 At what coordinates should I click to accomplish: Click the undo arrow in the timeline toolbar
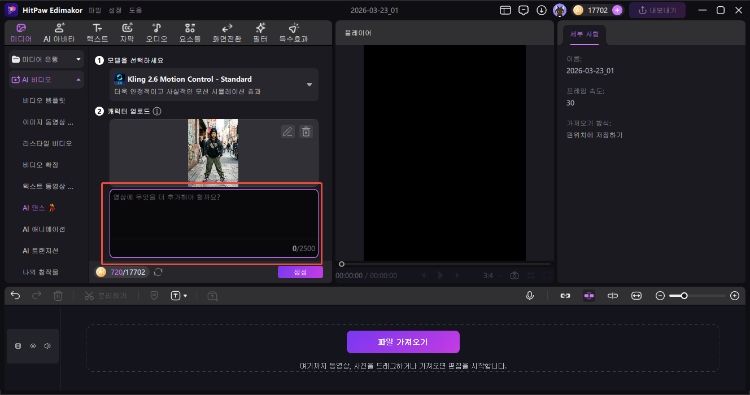point(15,296)
